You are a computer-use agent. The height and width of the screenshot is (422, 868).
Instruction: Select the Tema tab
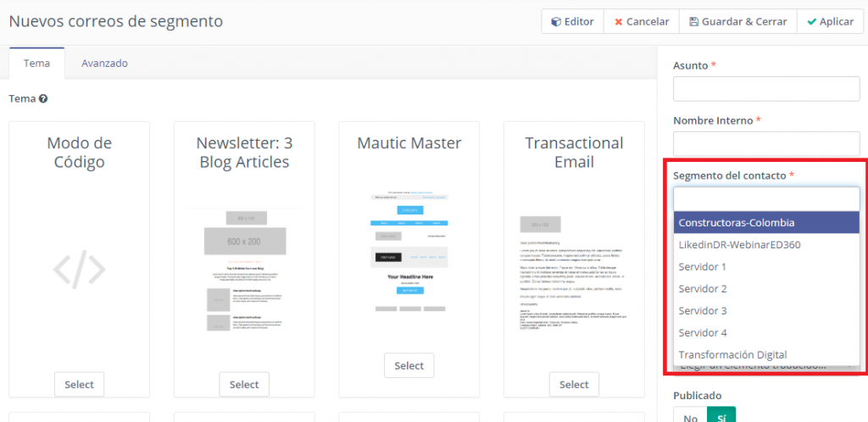click(x=36, y=63)
